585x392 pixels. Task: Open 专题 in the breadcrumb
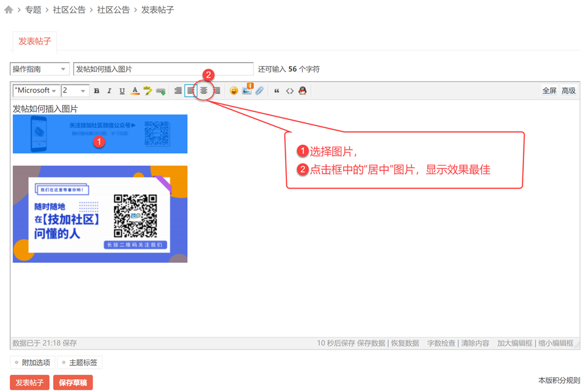pos(33,10)
